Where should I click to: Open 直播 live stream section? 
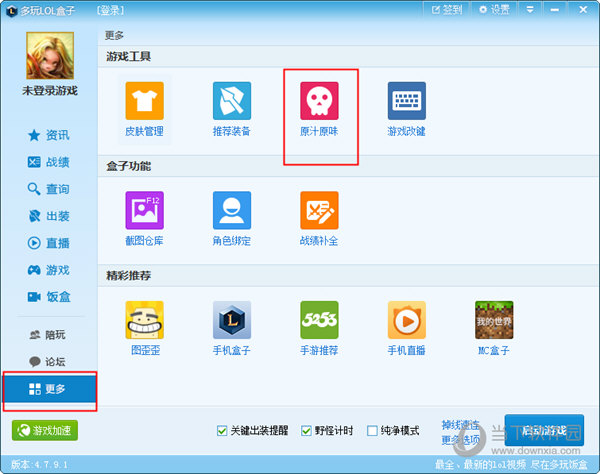point(49,243)
